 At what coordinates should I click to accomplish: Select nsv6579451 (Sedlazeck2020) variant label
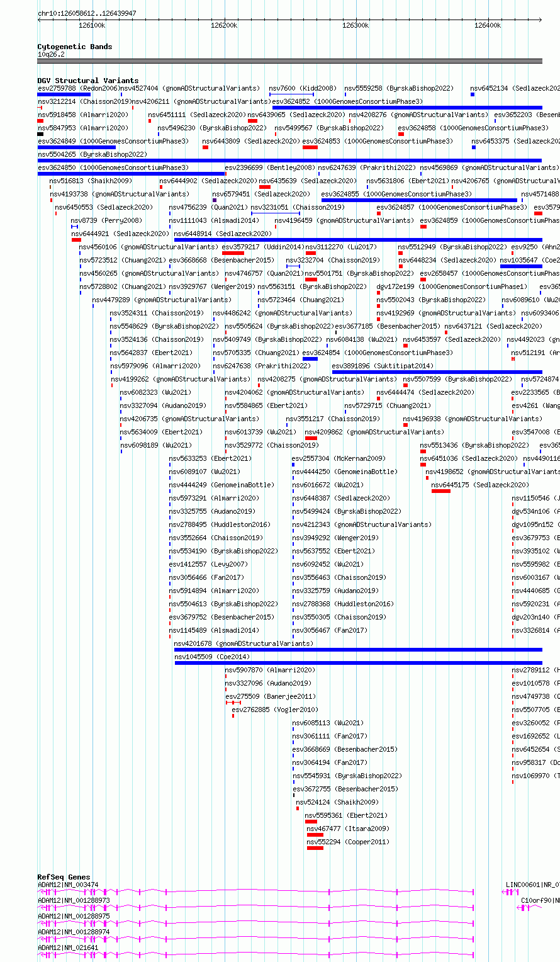261,194
